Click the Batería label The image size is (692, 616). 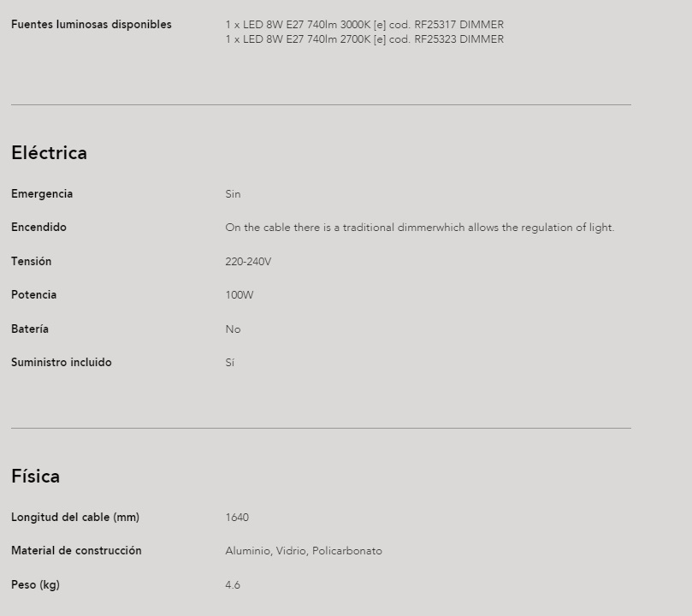tap(30, 329)
